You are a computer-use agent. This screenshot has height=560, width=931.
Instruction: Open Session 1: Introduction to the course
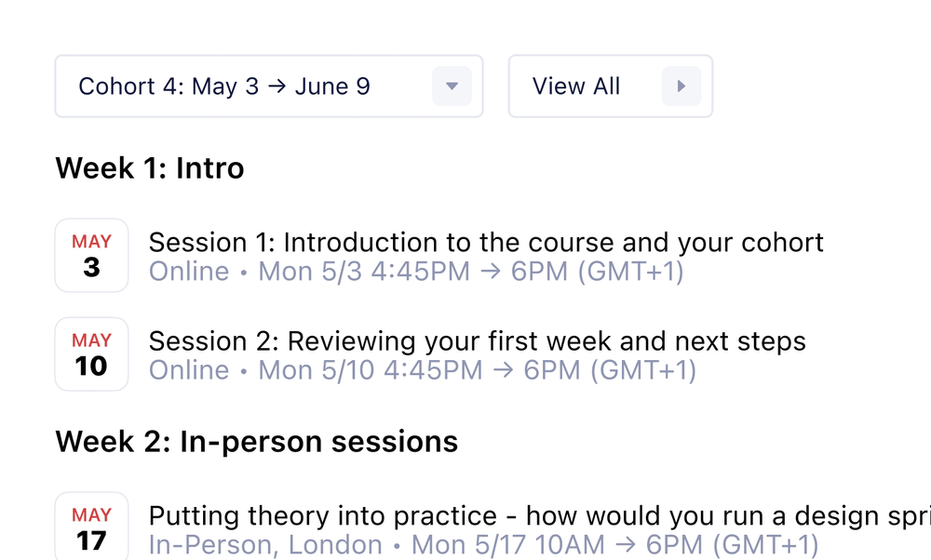[x=486, y=243]
